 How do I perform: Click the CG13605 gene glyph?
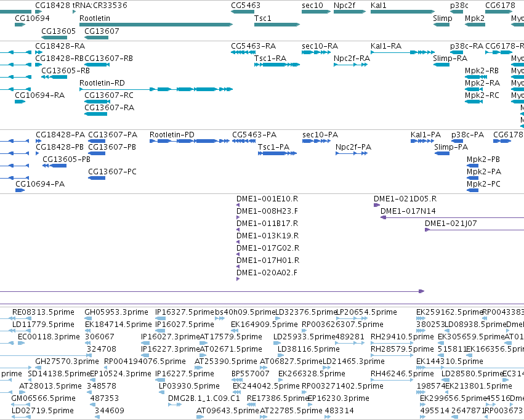(54, 38)
